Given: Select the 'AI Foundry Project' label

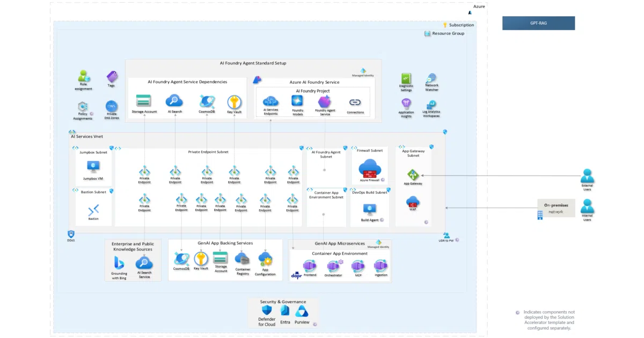Looking at the screenshot, I should pyautogui.click(x=313, y=91).
